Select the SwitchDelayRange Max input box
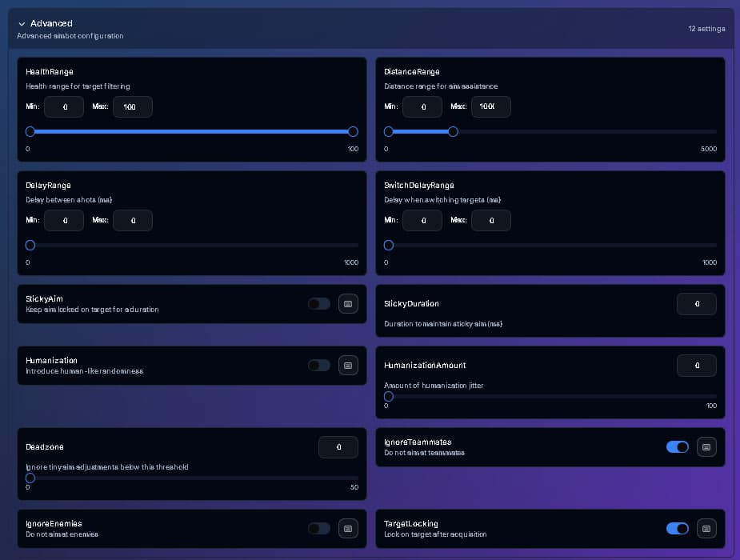This screenshot has width=740, height=560. pos(490,220)
